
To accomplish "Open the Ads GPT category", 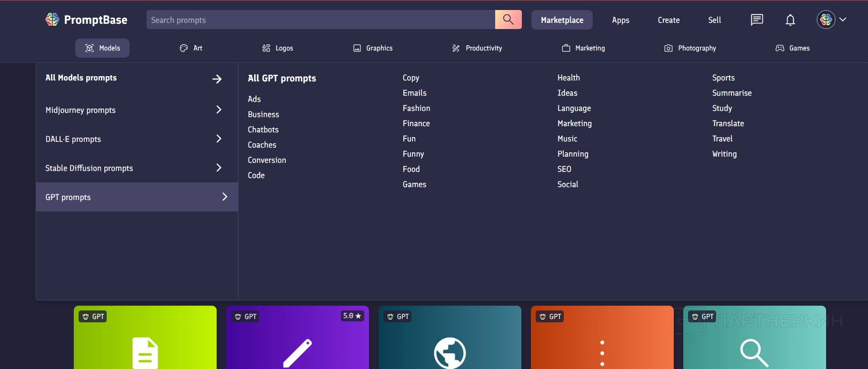I will coord(254,99).
